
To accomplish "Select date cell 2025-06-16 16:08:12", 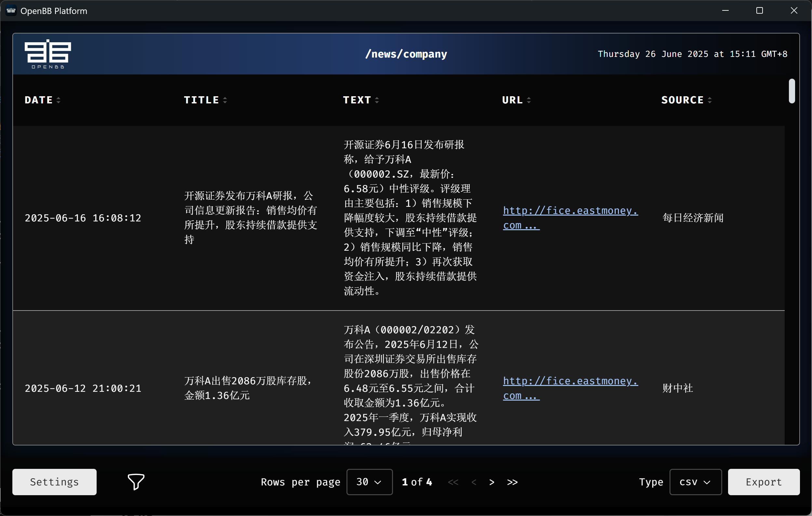I will (83, 218).
